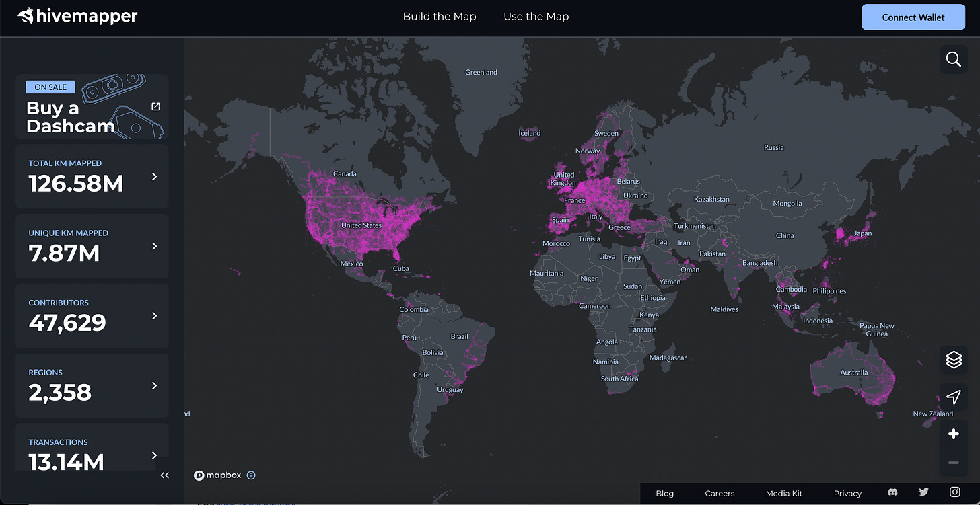Click the Madagascar label on map
The height and width of the screenshot is (505, 980).
[668, 358]
